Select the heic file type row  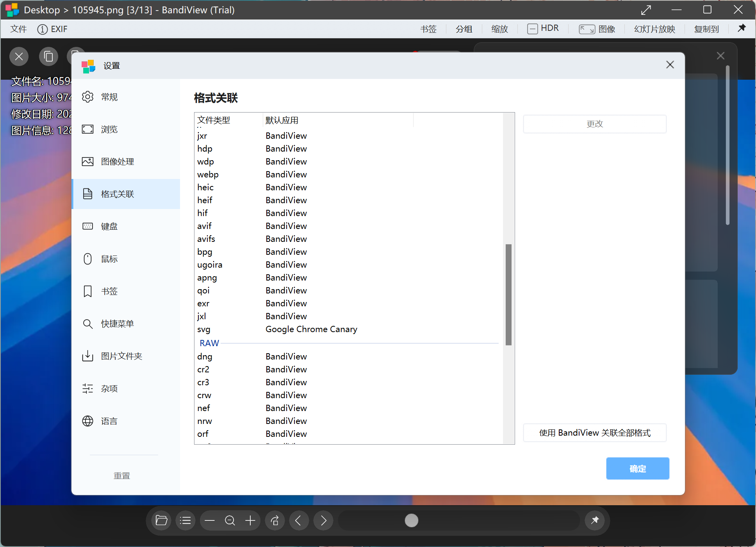[x=349, y=188]
